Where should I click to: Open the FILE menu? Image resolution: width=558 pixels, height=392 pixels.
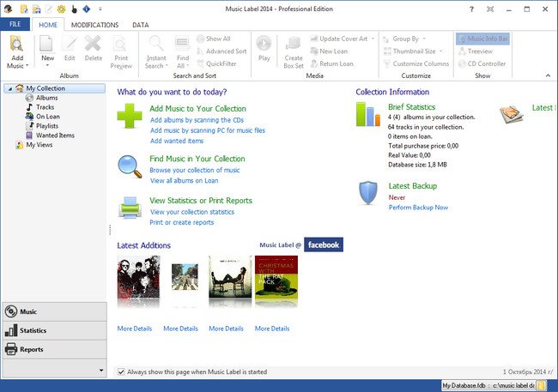click(15, 24)
